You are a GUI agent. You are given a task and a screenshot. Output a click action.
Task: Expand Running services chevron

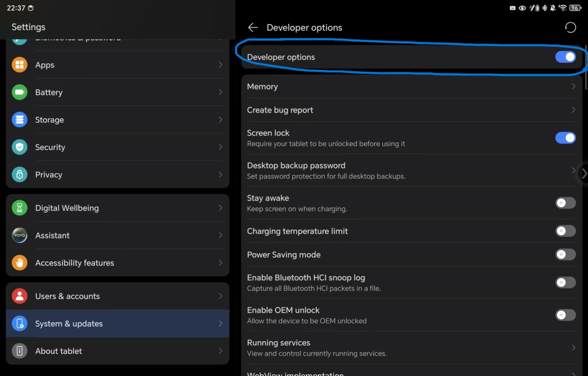[573, 348]
